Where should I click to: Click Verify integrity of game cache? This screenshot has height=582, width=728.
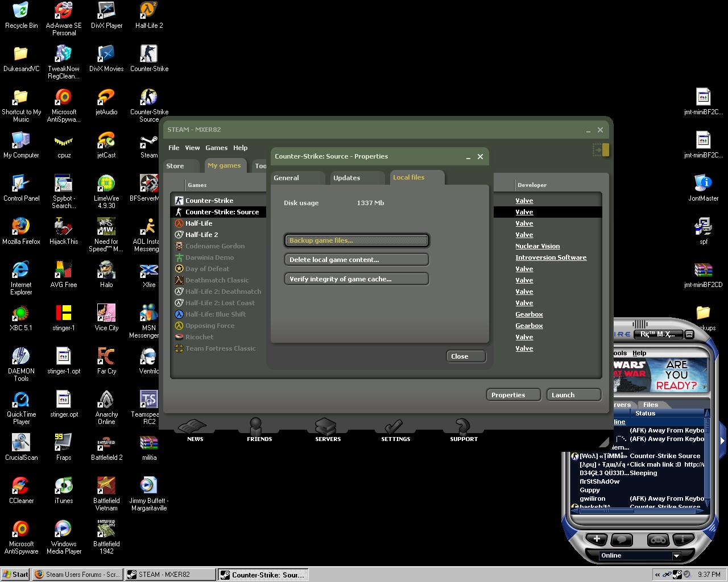click(357, 279)
